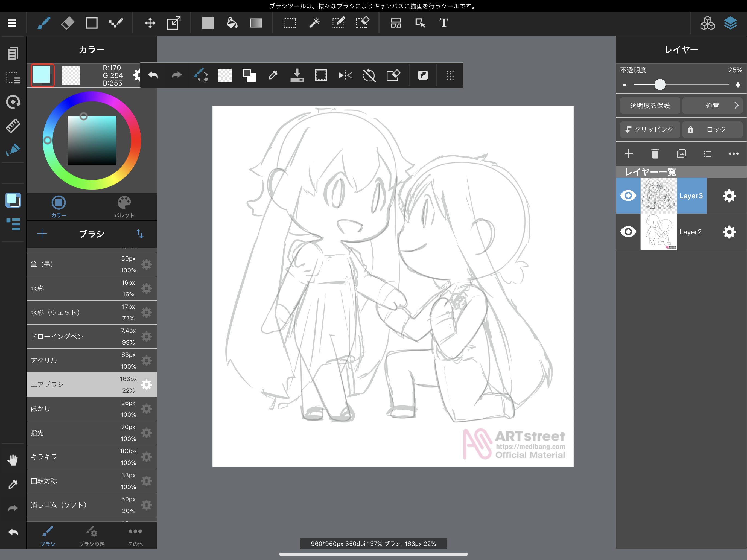Viewport: 747px width, 560px height.
Task: Select the cyan foreground color swatch
Action: [x=42, y=75]
